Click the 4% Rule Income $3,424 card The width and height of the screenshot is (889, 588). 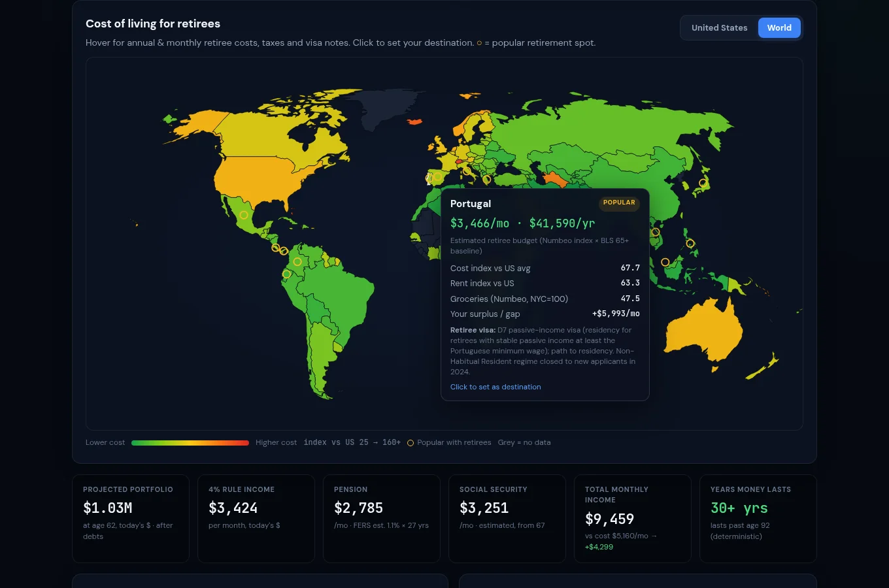256,519
